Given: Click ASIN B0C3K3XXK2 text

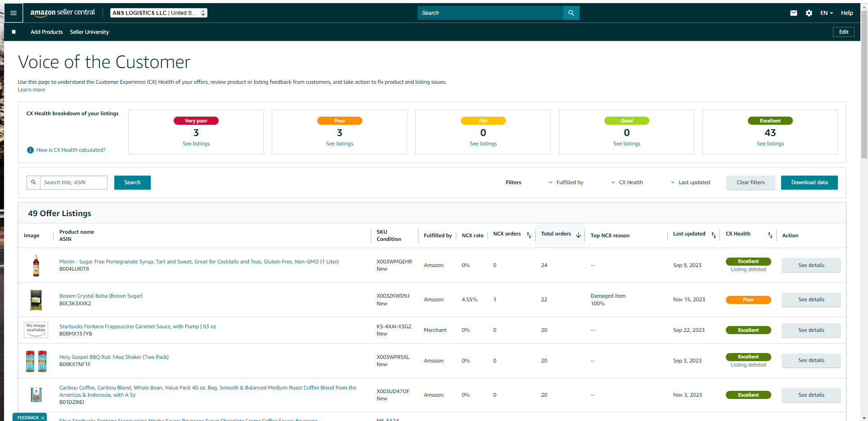Looking at the screenshot, I should click(x=75, y=303).
